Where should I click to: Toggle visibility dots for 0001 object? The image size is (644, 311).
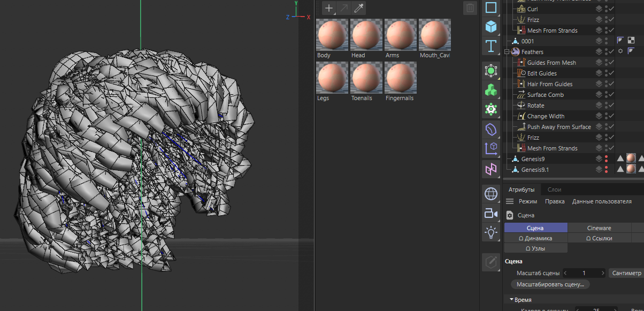[606, 41]
